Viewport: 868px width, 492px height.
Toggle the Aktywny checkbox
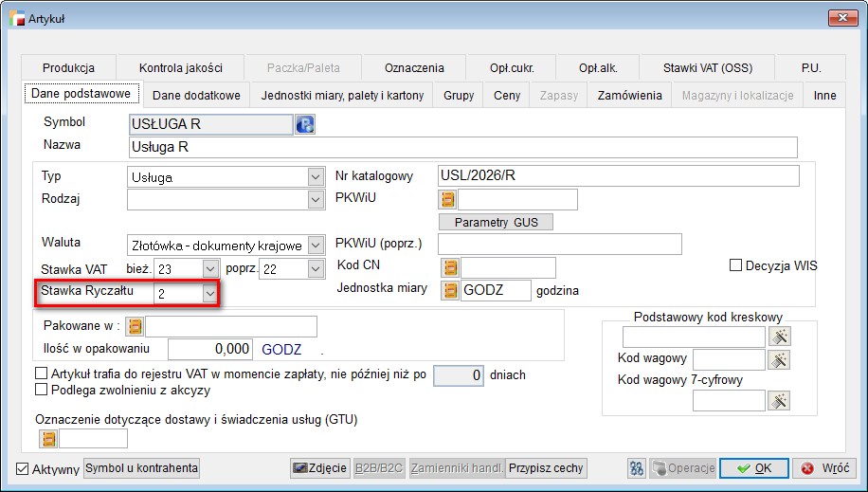click(x=24, y=469)
